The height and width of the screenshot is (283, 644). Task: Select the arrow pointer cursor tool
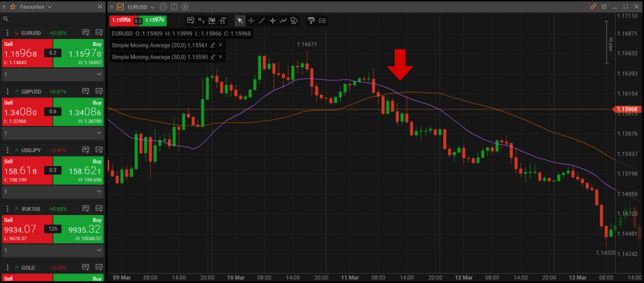click(240, 20)
